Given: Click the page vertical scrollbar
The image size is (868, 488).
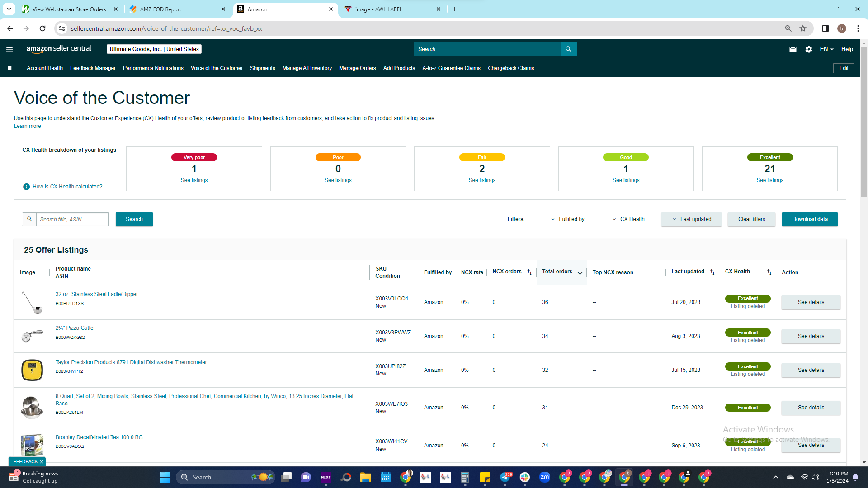Looking at the screenshot, I should pos(864,122).
